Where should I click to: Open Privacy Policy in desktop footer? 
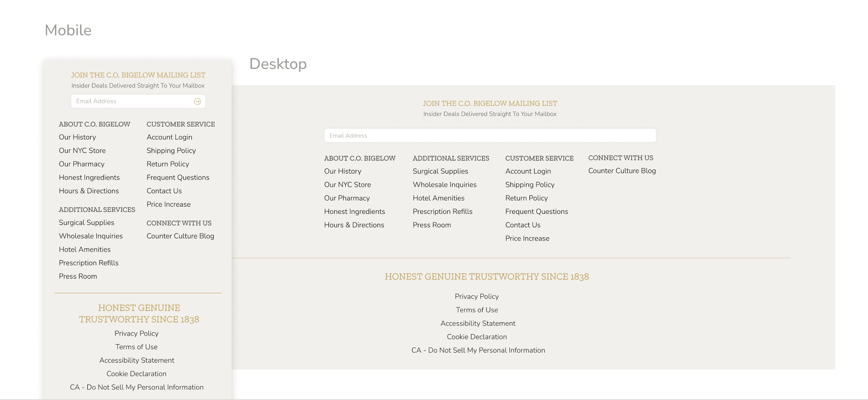point(476,296)
